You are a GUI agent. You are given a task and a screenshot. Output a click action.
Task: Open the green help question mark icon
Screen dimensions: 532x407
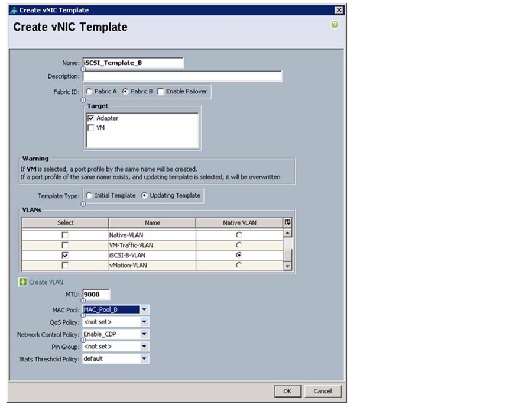(x=335, y=25)
